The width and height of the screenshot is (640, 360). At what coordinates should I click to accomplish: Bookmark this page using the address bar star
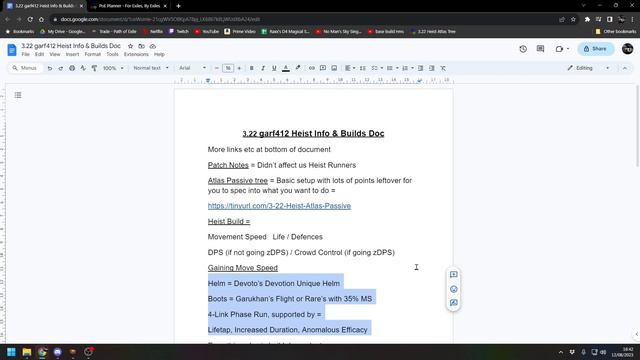pyautogui.click(x=573, y=19)
